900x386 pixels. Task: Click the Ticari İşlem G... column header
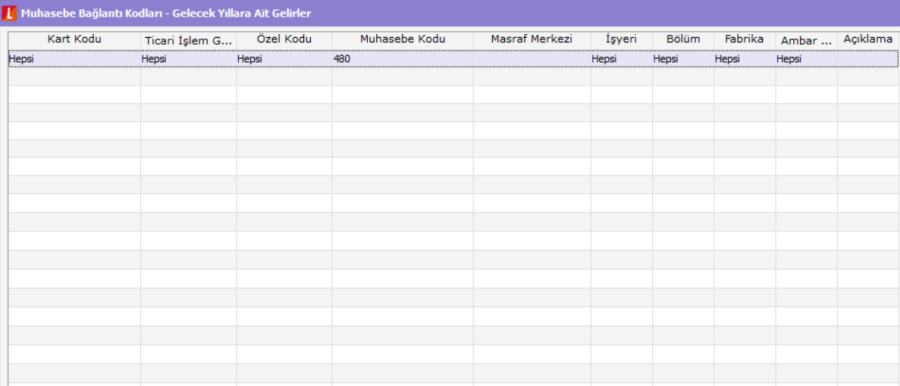point(189,40)
